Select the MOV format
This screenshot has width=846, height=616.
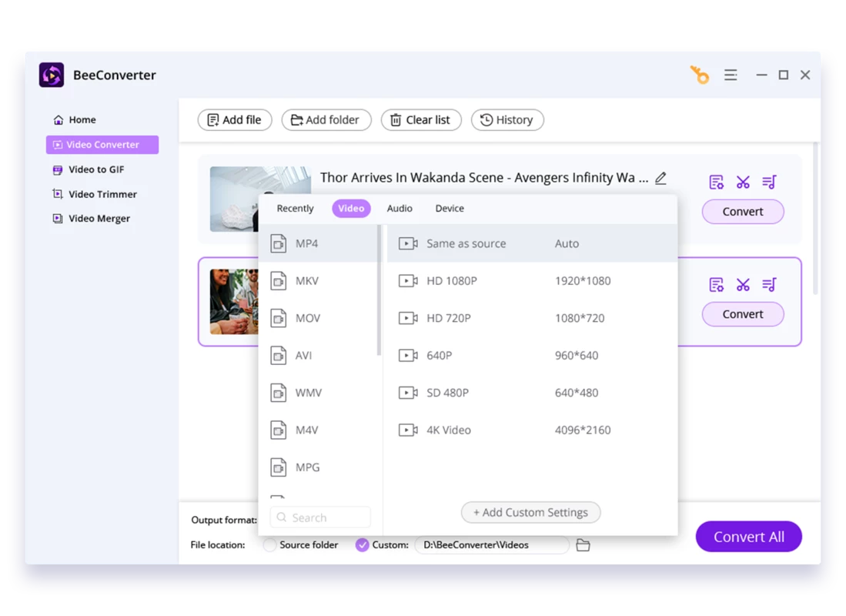pyautogui.click(x=319, y=318)
